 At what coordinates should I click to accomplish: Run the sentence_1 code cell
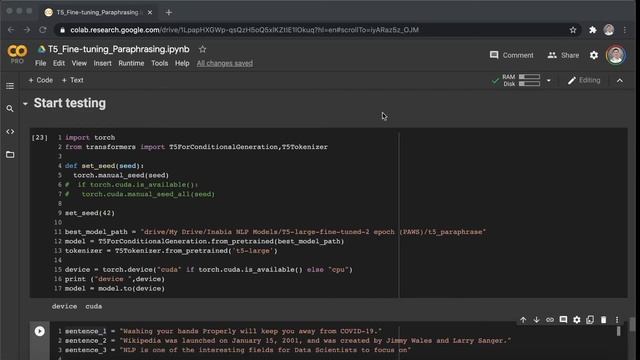point(40,331)
